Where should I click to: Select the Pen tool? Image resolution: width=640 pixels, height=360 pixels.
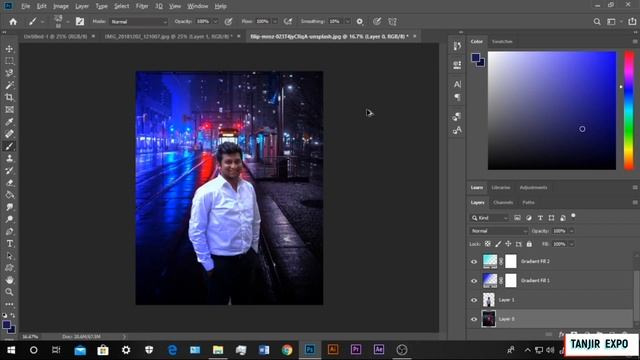coord(9,231)
